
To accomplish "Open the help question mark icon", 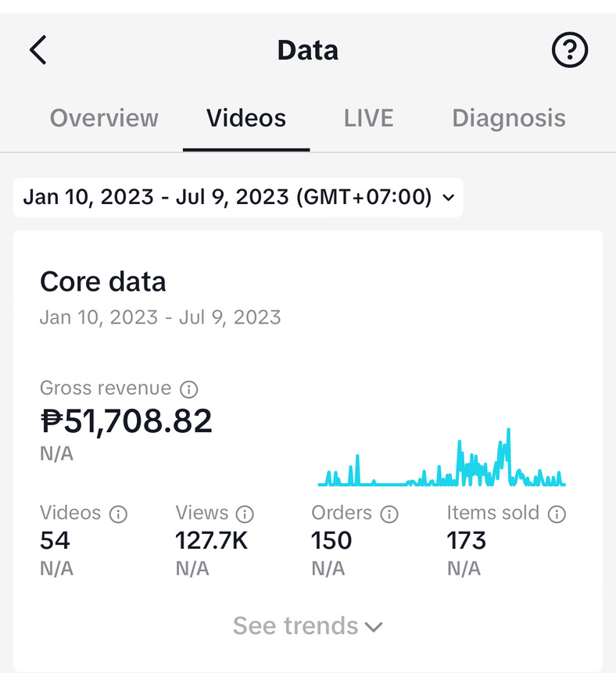I will [x=569, y=51].
